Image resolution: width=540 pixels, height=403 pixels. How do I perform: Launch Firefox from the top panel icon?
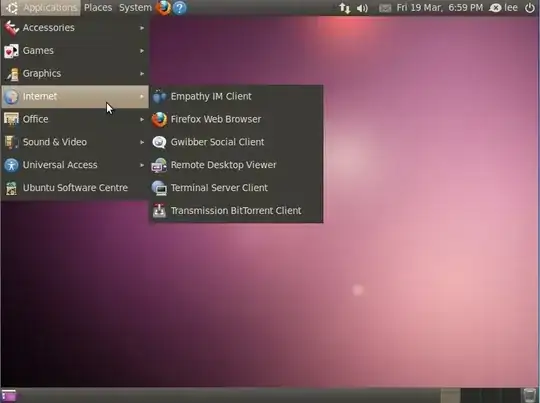click(x=163, y=8)
